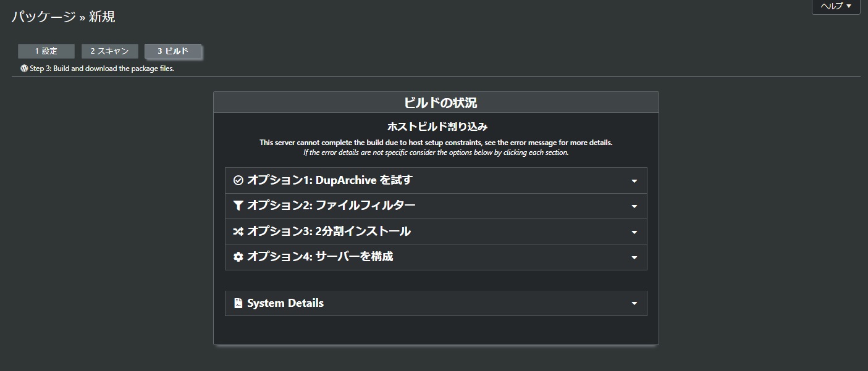
Task: Click the check-circle icon beside オプション1
Action: [238, 180]
